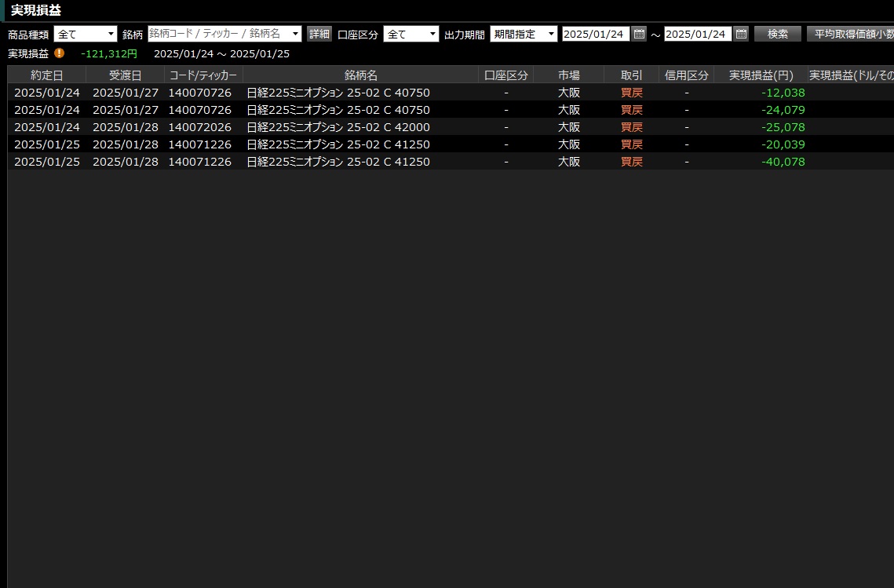This screenshot has width=894, height=588.
Task: Sort by 信用区分 column header
Action: [687, 75]
